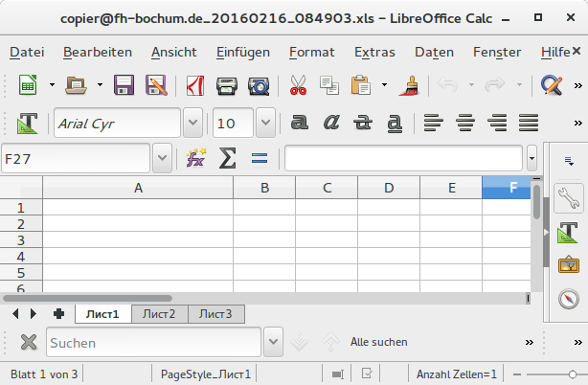Open the Navigator compass in sidebar

tap(569, 299)
